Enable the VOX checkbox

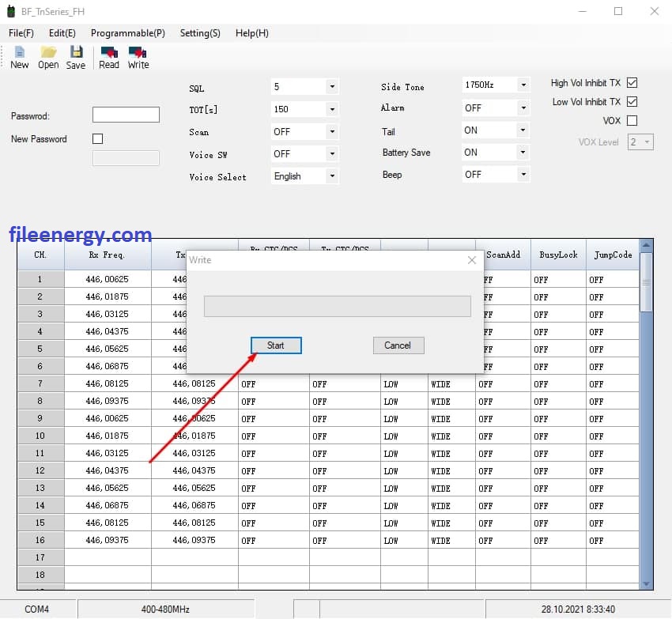click(632, 120)
